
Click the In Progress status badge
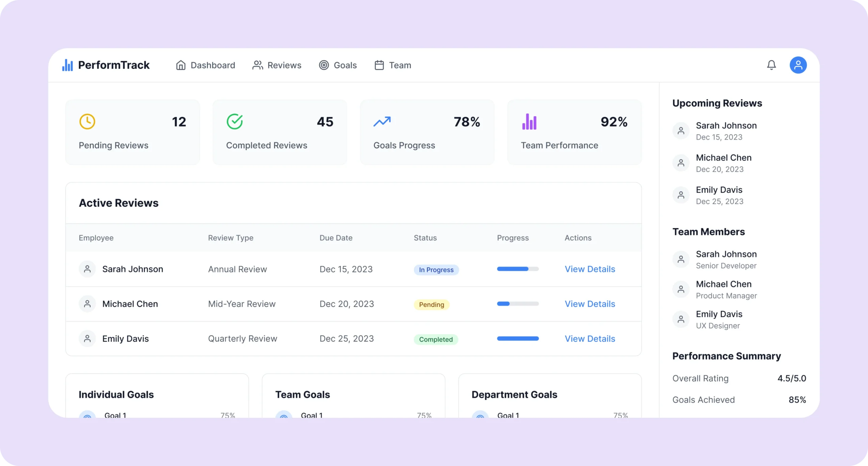pyautogui.click(x=436, y=270)
